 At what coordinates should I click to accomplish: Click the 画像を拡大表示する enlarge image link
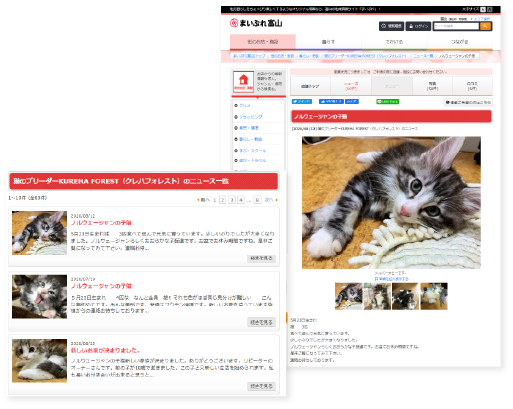coord(391,279)
